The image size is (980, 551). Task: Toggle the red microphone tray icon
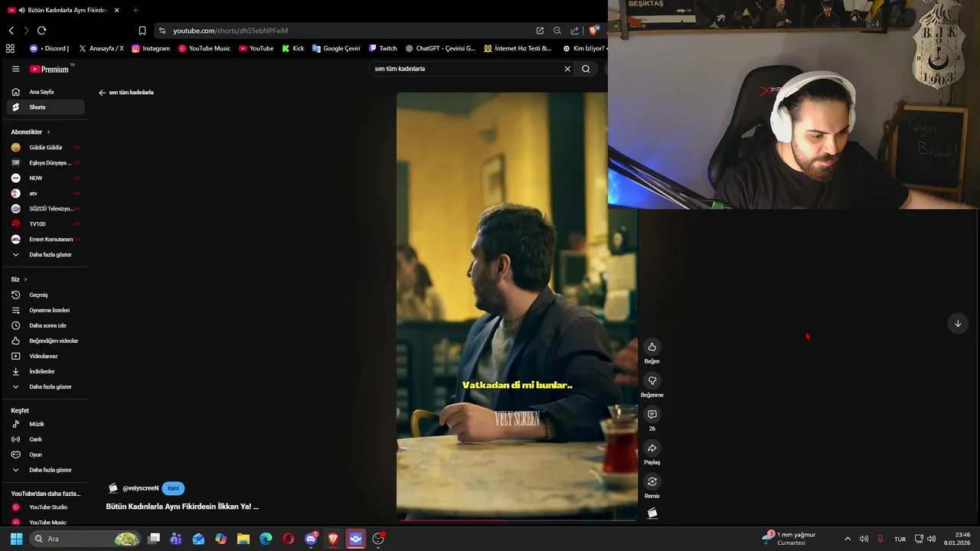click(880, 539)
